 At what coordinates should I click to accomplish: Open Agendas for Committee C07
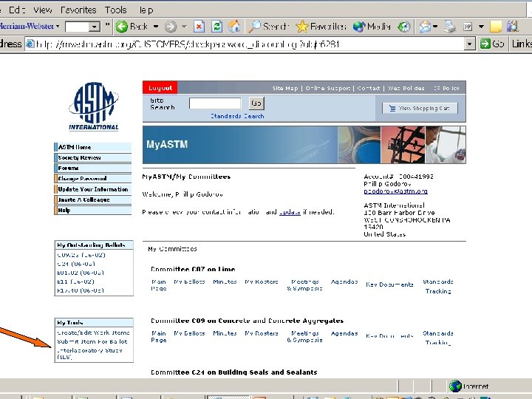(x=344, y=282)
